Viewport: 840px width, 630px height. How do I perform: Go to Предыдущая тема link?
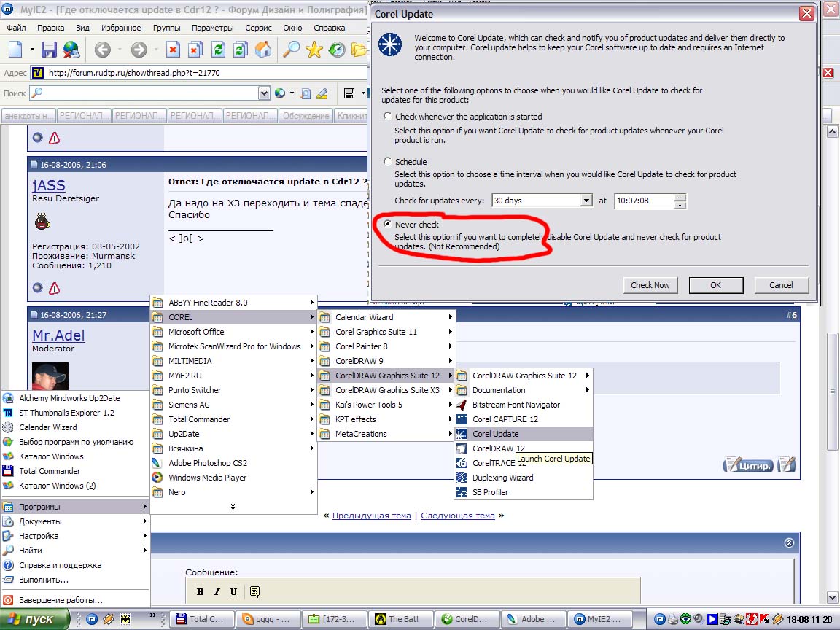[x=372, y=516]
